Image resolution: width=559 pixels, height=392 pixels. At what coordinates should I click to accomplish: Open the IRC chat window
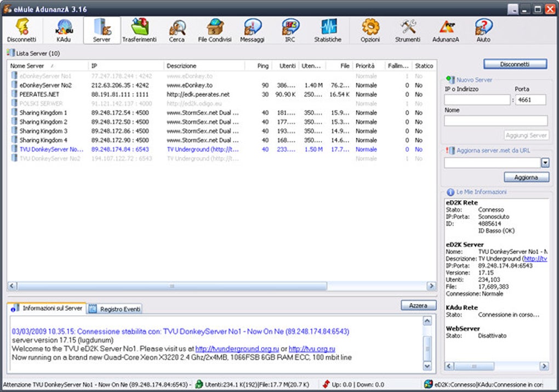pos(290,30)
